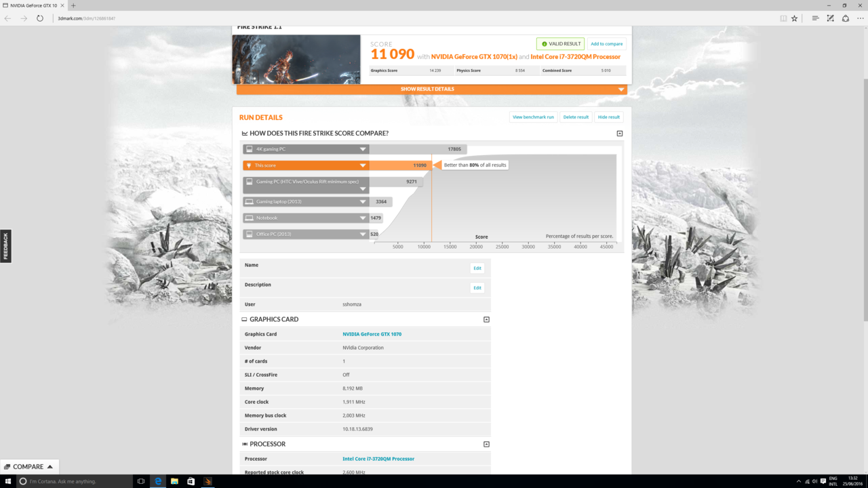Open Intel Core i7-3720QM Processor link
The height and width of the screenshot is (488, 868).
pyautogui.click(x=378, y=459)
